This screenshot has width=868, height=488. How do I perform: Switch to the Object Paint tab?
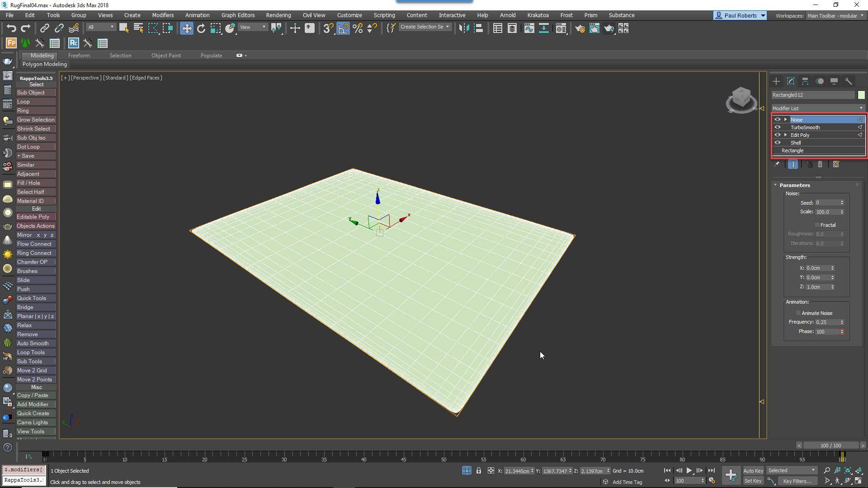tap(166, 55)
